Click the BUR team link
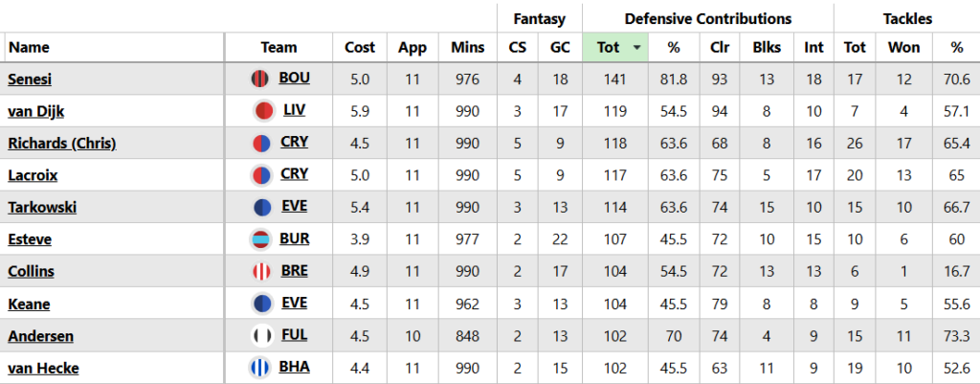 point(294,239)
